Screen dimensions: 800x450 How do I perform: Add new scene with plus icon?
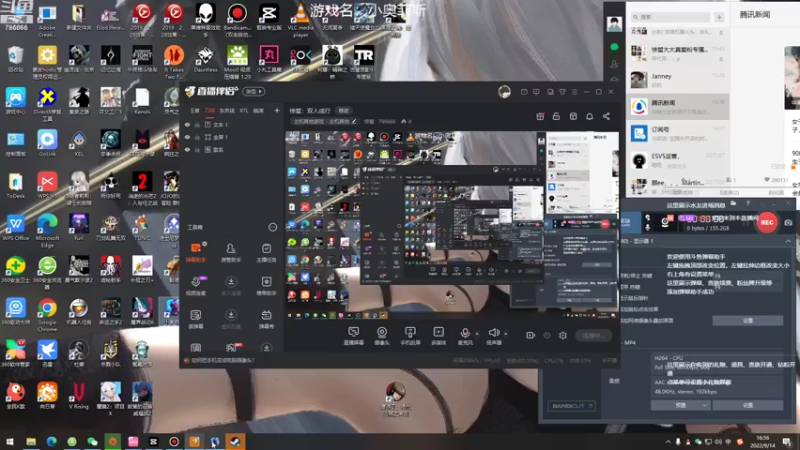pos(277,110)
